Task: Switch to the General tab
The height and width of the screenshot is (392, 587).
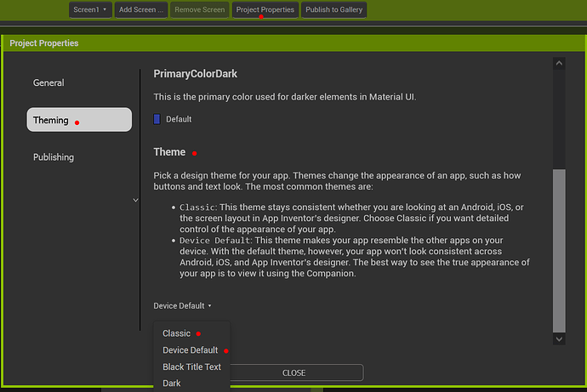Action: 48,82
